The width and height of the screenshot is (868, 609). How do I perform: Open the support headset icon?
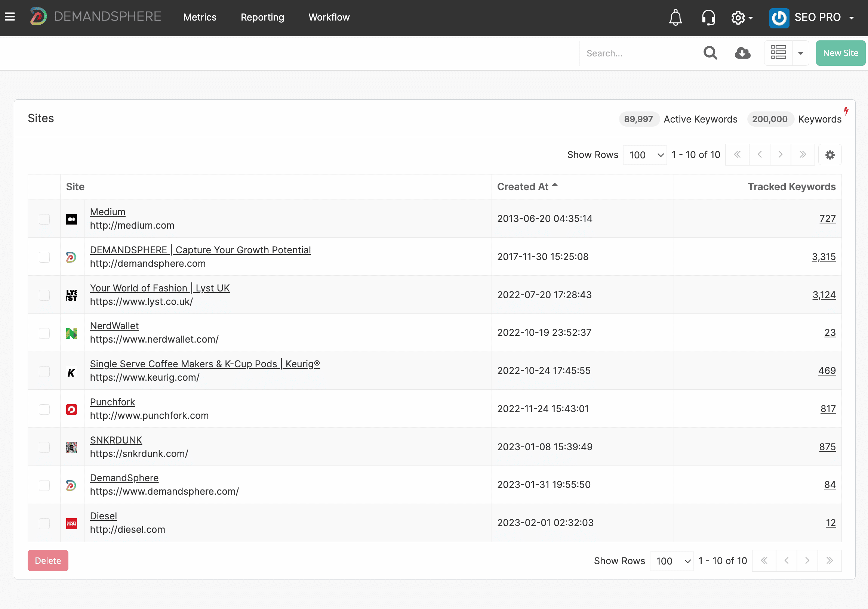click(708, 18)
